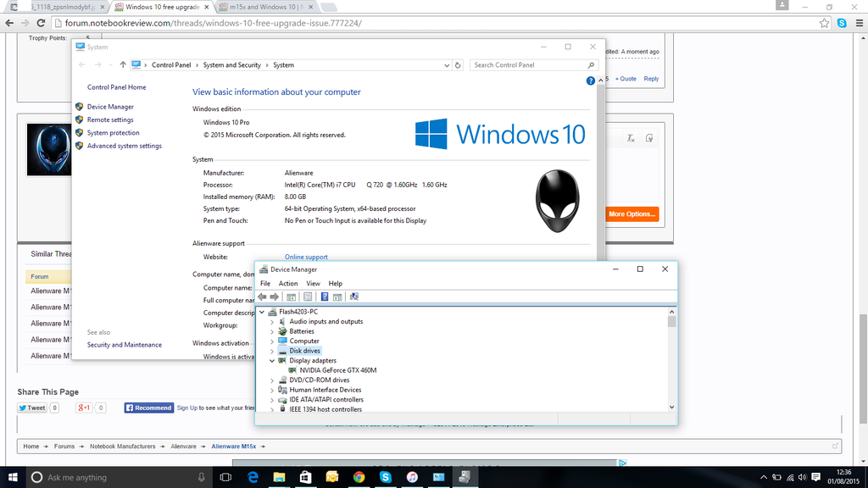The image size is (868, 488).
Task: Scan for hardware changes in Device Manager
Action: 354,297
